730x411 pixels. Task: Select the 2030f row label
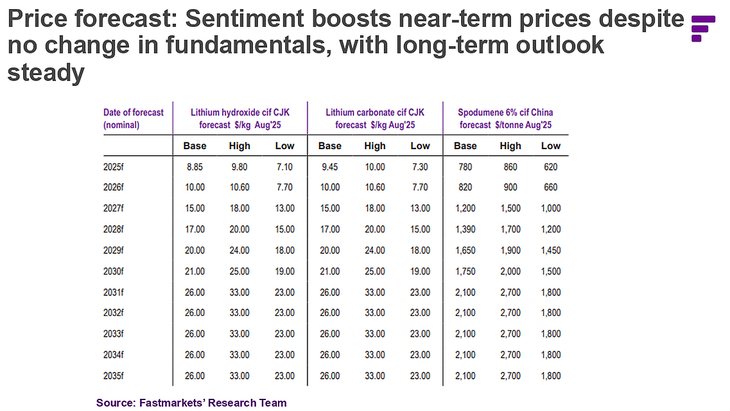(115, 270)
